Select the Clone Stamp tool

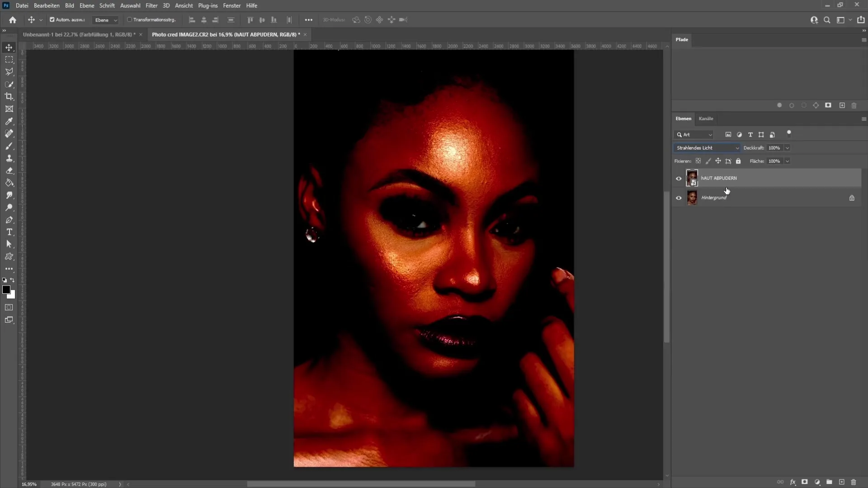coord(9,158)
